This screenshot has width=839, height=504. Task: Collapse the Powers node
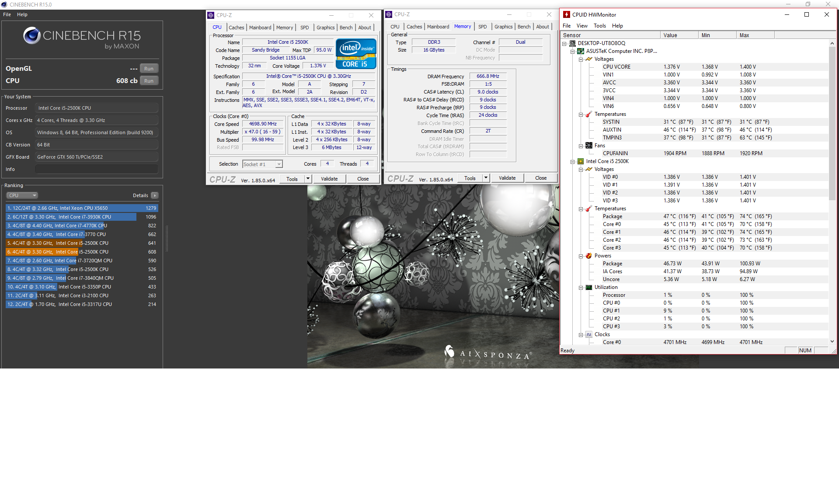[581, 256]
